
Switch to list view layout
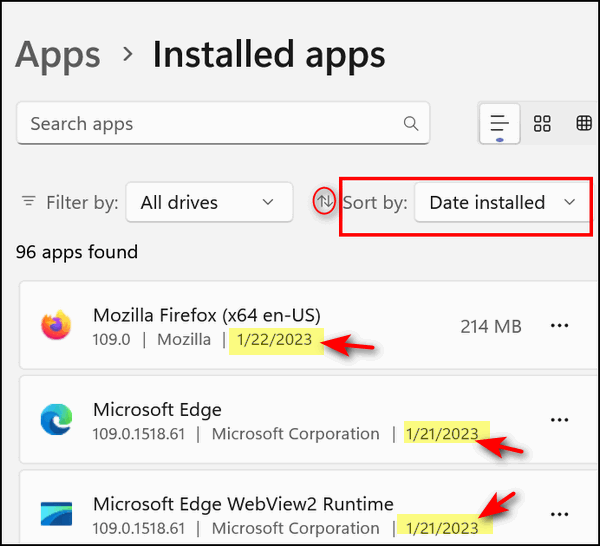point(499,124)
